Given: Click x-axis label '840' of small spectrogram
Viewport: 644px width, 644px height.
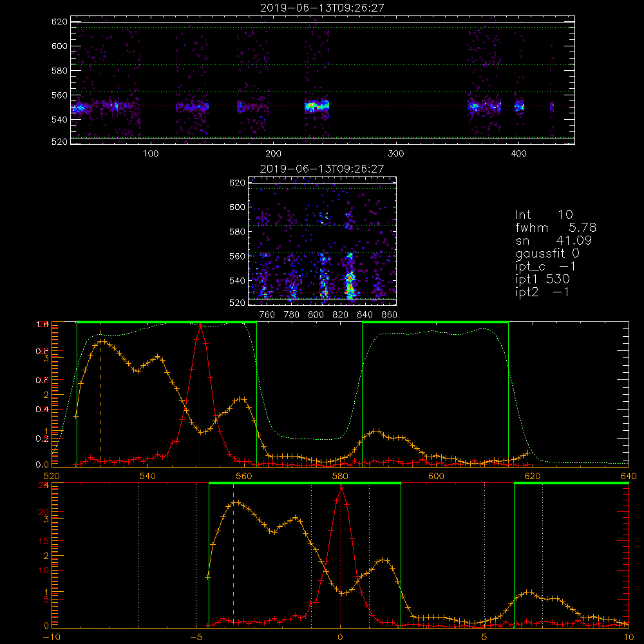Looking at the screenshot, I should pos(365,315).
